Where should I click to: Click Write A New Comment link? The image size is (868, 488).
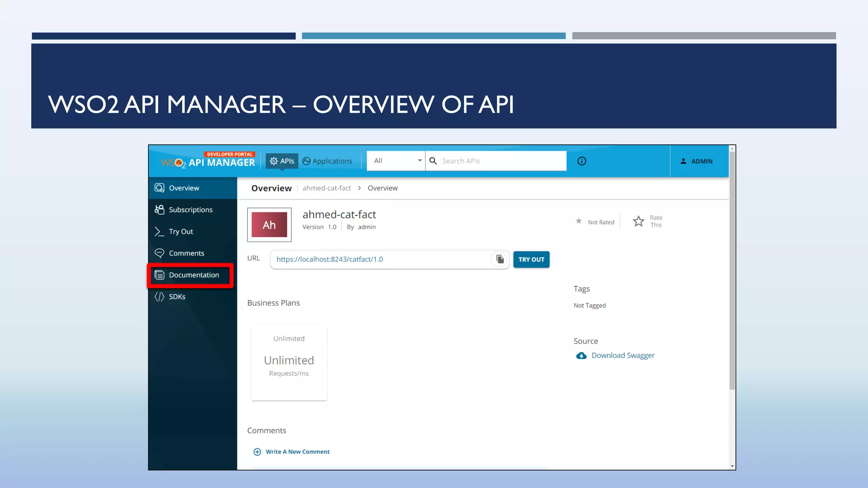pyautogui.click(x=298, y=452)
